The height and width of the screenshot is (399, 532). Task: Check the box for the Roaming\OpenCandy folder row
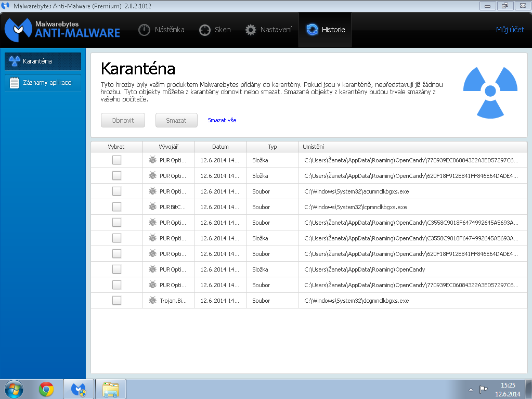(116, 269)
